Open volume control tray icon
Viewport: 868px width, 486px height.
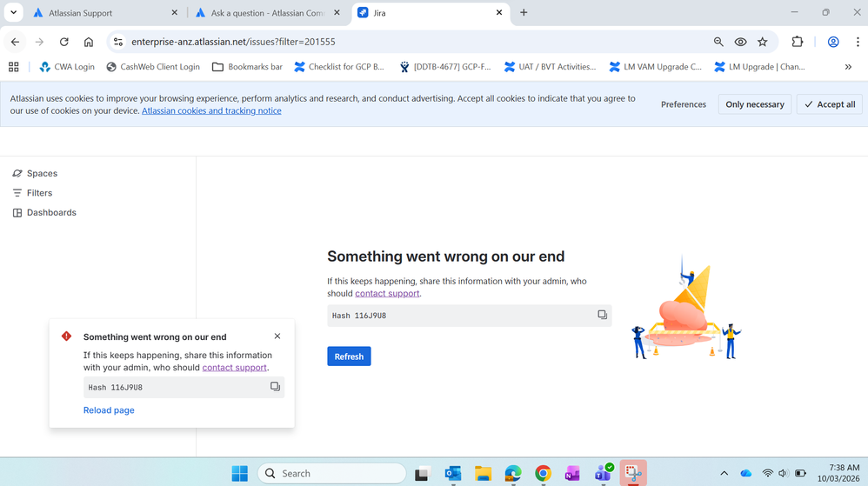pyautogui.click(x=783, y=473)
